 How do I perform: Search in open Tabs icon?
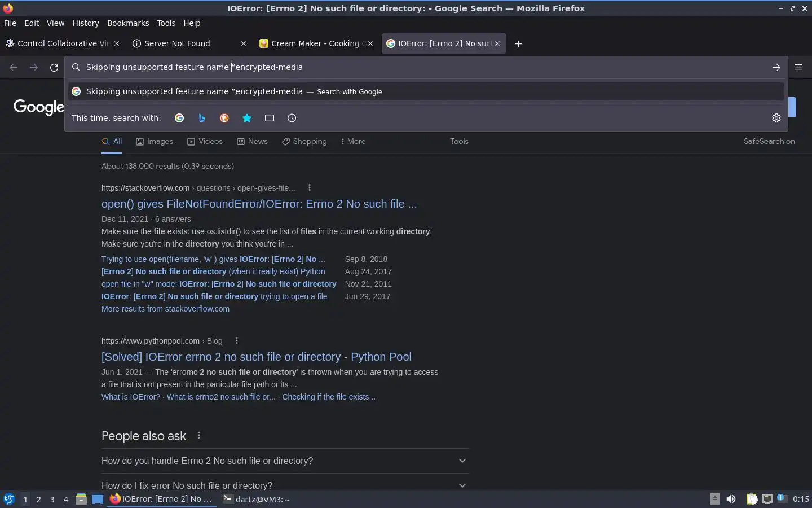tap(270, 118)
